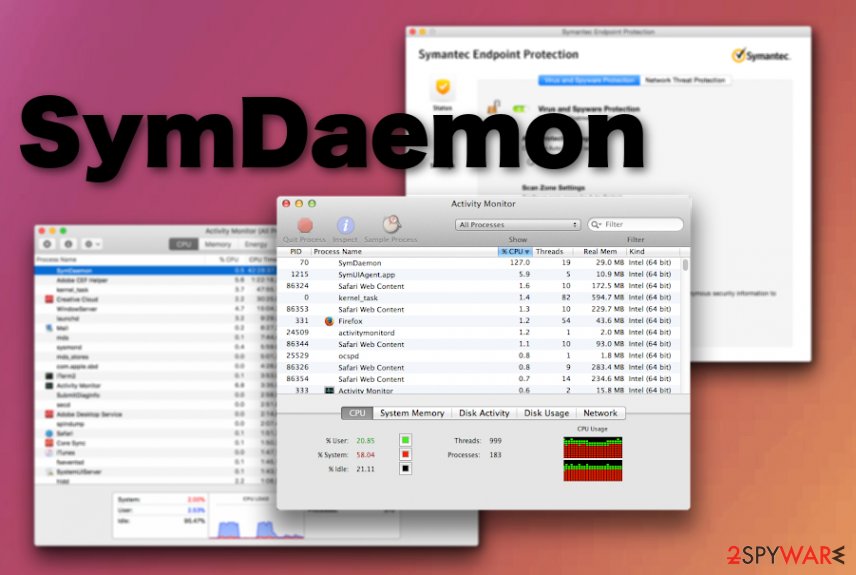Screen dimensions: 856x575
Task: Select CPU tab in background Activity Monitor
Action: coord(184,244)
